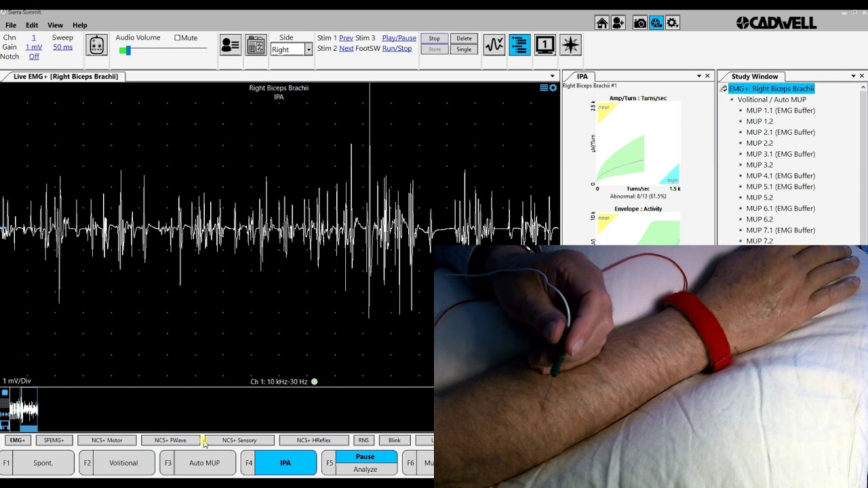Click the EMG+ study icon in tree
This screenshot has height=488, width=868.
point(724,89)
